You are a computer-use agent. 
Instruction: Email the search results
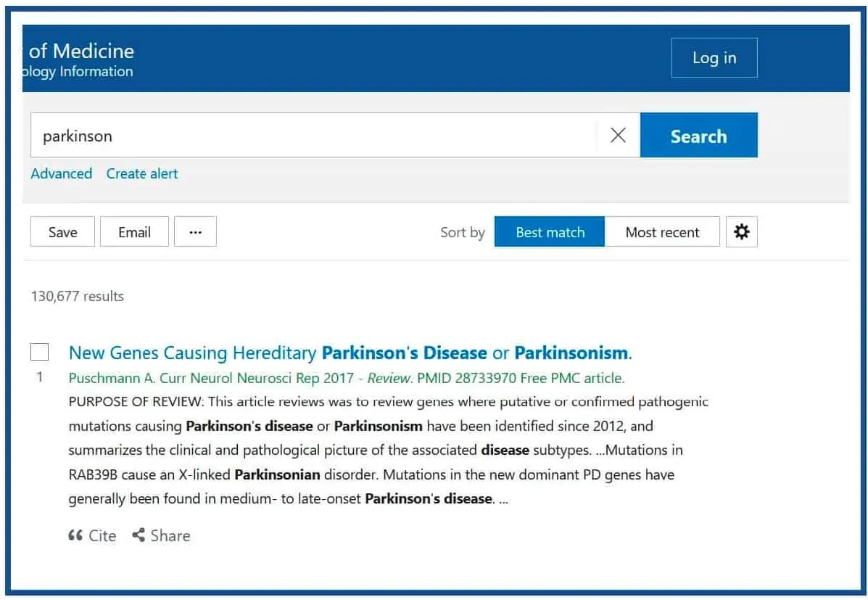[134, 232]
